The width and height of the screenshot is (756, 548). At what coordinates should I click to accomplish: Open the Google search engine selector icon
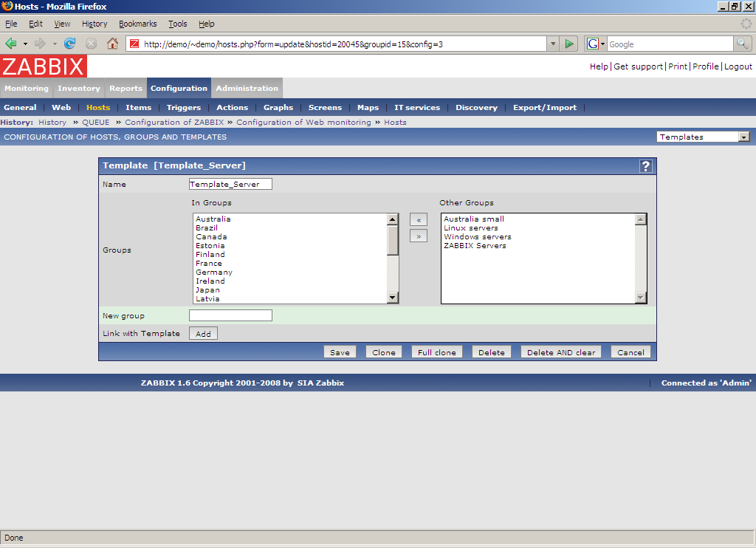pyautogui.click(x=596, y=44)
